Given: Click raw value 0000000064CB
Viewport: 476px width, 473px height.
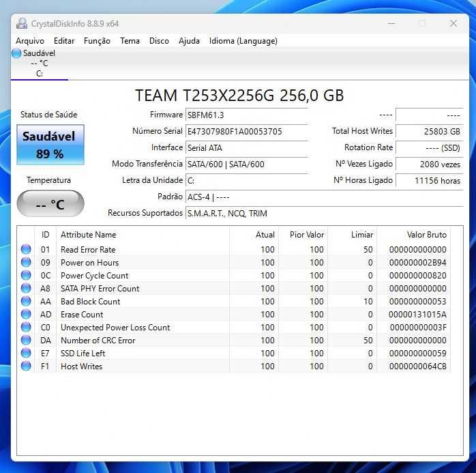Looking at the screenshot, I should 418,367.
